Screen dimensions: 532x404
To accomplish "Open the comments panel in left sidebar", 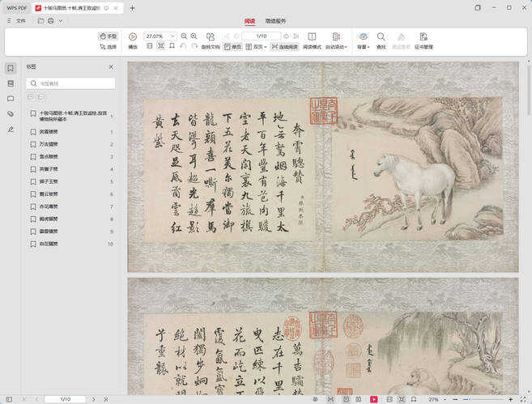I will [11, 99].
